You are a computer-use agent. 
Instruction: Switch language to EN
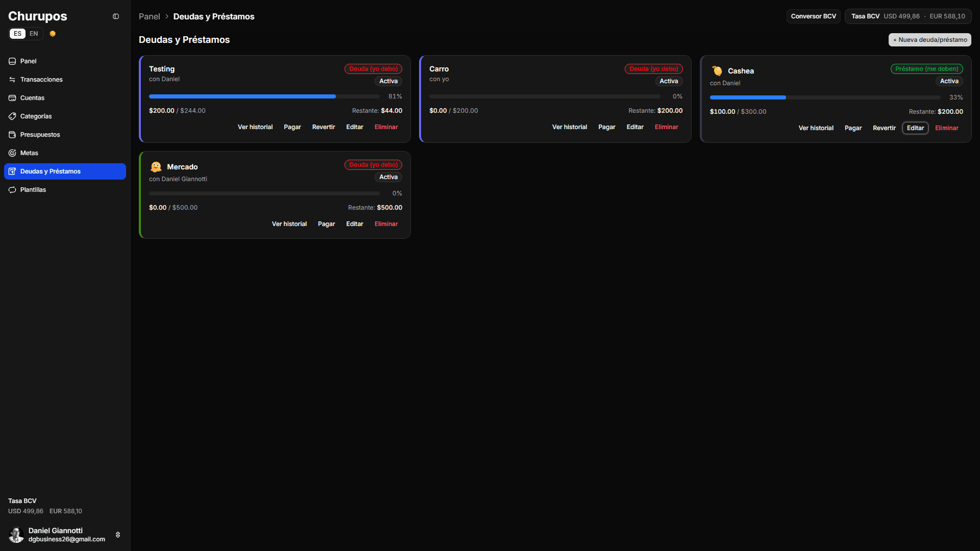(x=34, y=34)
